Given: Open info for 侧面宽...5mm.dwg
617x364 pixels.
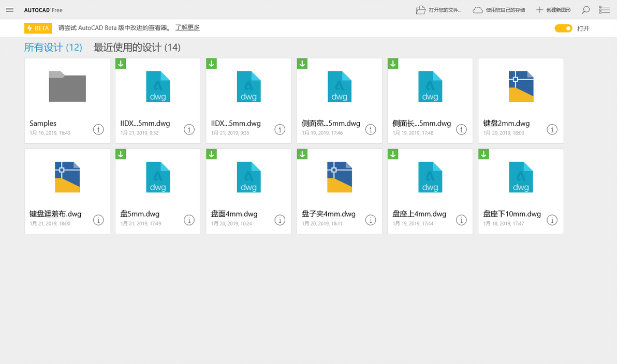Looking at the screenshot, I should click(x=371, y=129).
